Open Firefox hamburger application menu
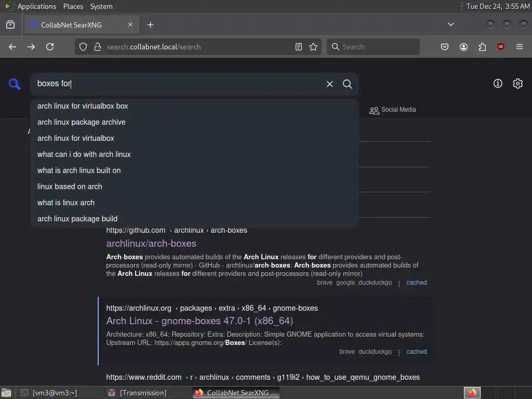The width and height of the screenshot is (532, 399). pos(520,47)
